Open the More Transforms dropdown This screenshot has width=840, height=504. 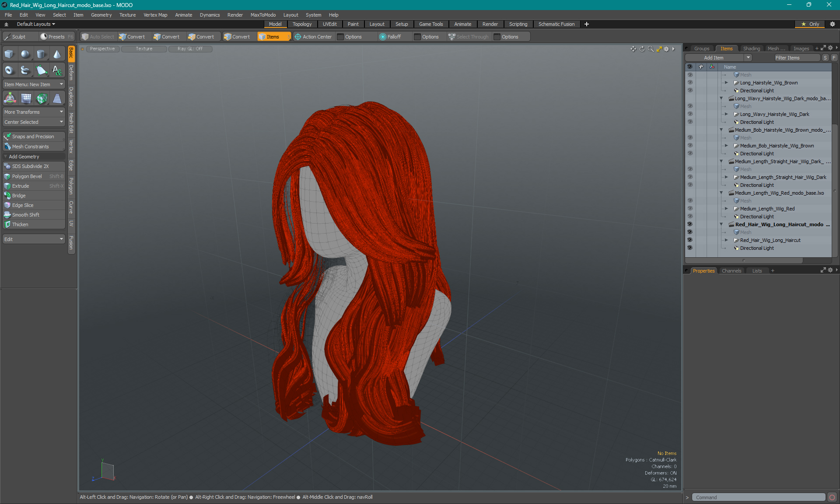pyautogui.click(x=34, y=112)
